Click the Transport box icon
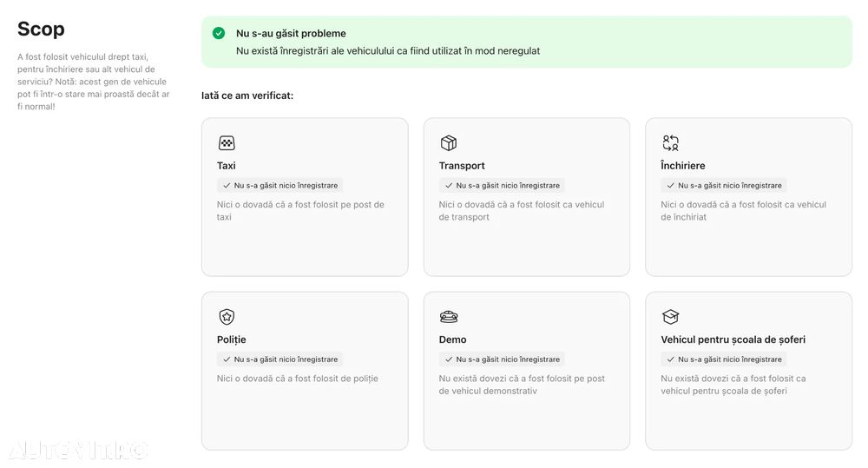The width and height of the screenshot is (868, 468). coord(449,143)
